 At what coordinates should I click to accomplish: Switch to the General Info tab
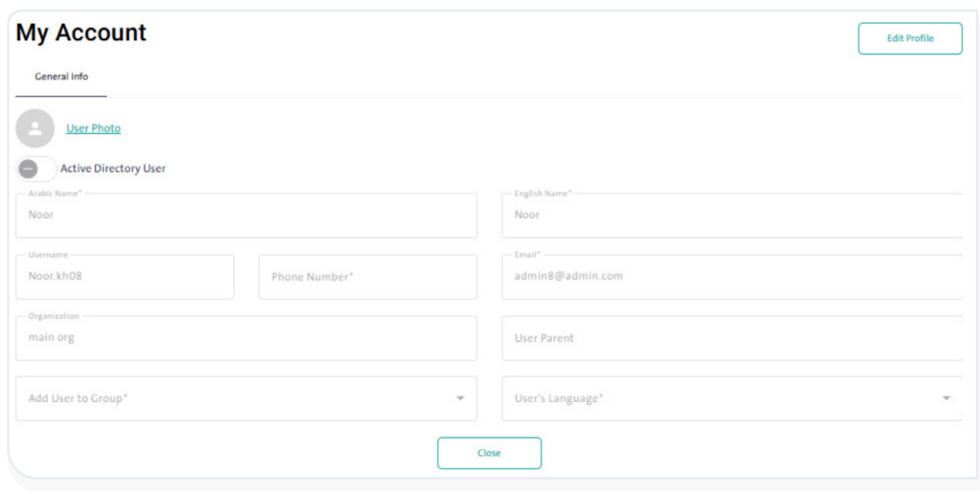61,77
